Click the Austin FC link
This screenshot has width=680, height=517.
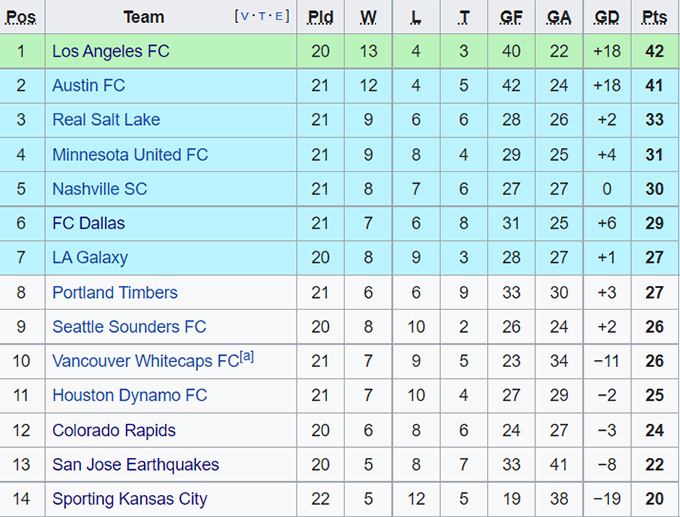point(89,86)
